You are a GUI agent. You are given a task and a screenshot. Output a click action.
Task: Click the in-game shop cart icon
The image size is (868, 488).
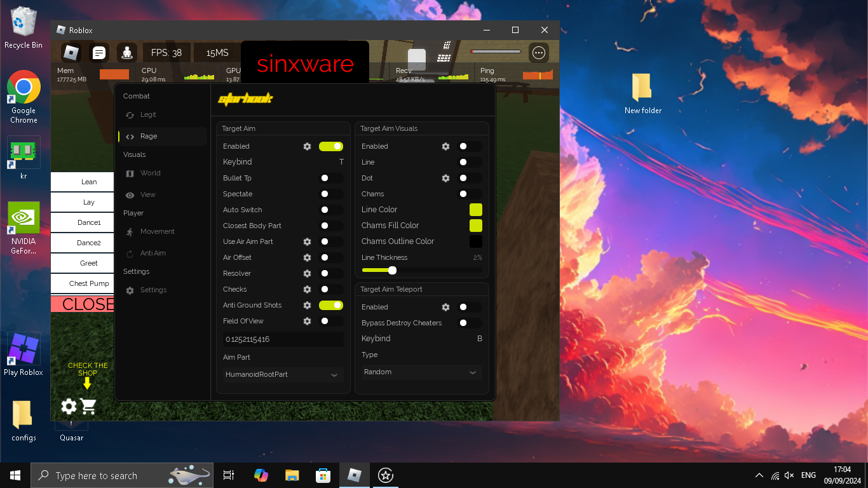tap(88, 407)
